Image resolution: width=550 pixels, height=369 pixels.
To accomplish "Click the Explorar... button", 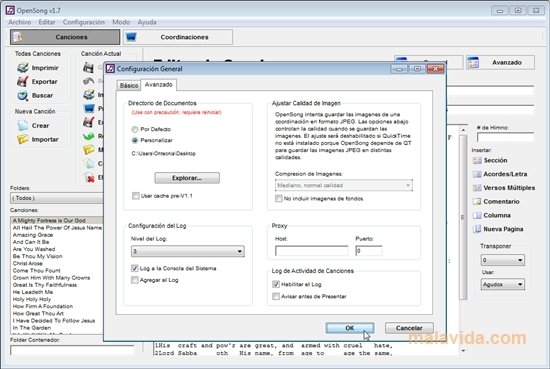I will (x=187, y=178).
